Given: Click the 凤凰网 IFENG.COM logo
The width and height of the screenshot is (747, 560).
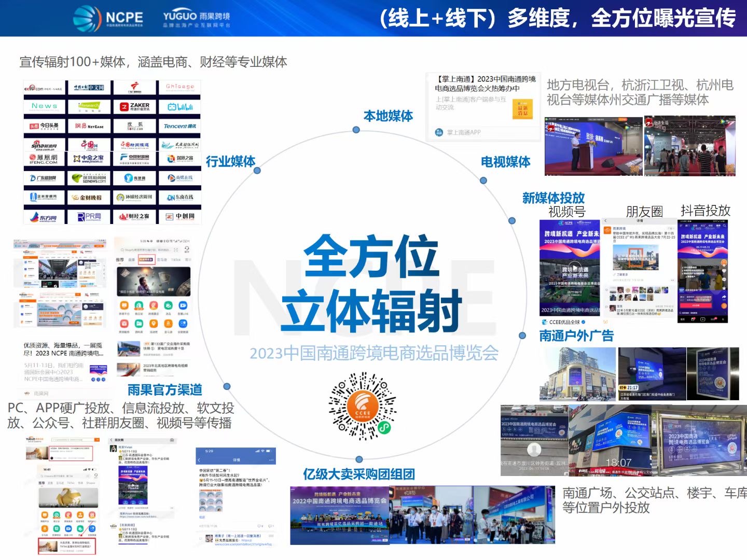Looking at the screenshot, I should (x=43, y=159).
